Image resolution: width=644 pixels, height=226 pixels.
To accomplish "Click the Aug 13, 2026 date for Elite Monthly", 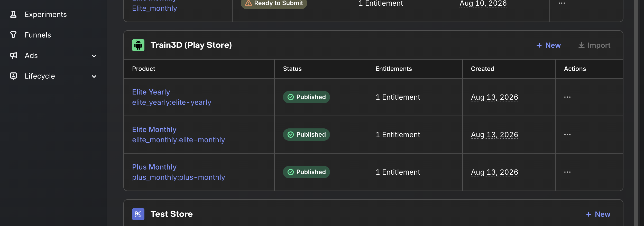I will [x=494, y=135].
